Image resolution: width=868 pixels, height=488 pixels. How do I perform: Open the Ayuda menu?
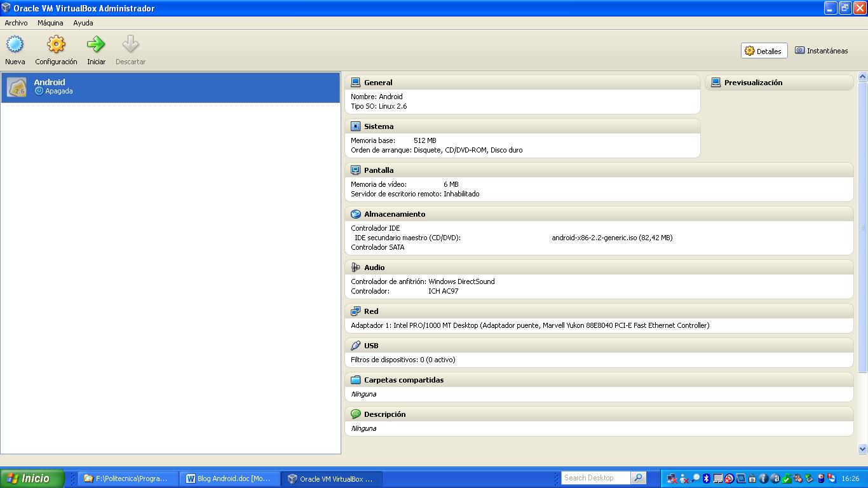click(x=83, y=23)
